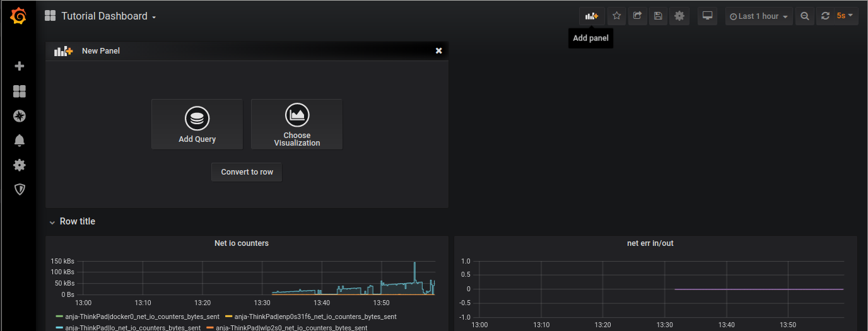Click the New Panel header chart icon
This screenshot has height=331, width=868.
click(63, 51)
